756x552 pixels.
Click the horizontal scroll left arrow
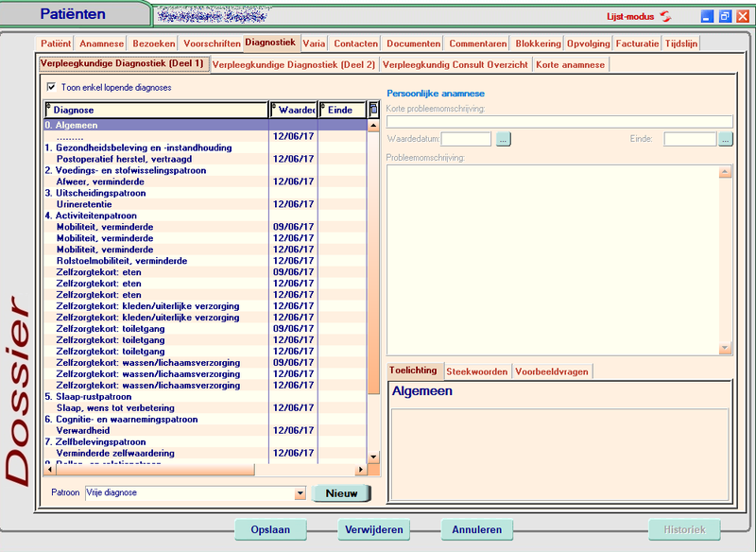coord(50,470)
